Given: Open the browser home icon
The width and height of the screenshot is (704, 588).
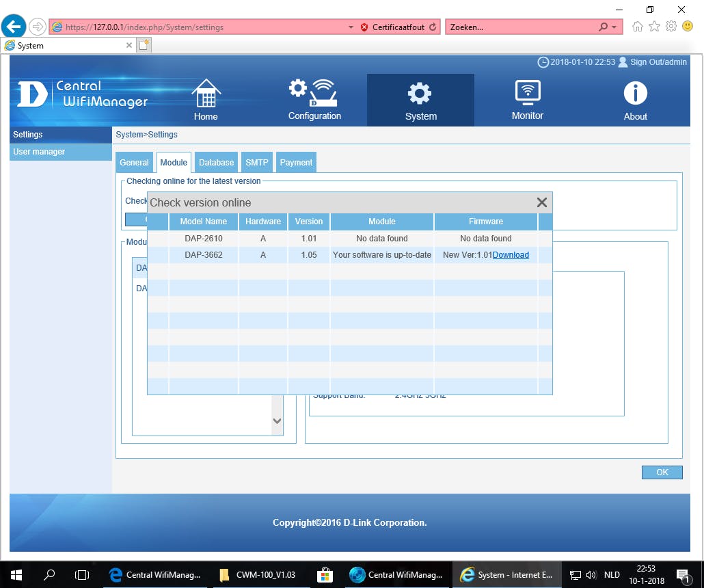Looking at the screenshot, I should pos(638,27).
